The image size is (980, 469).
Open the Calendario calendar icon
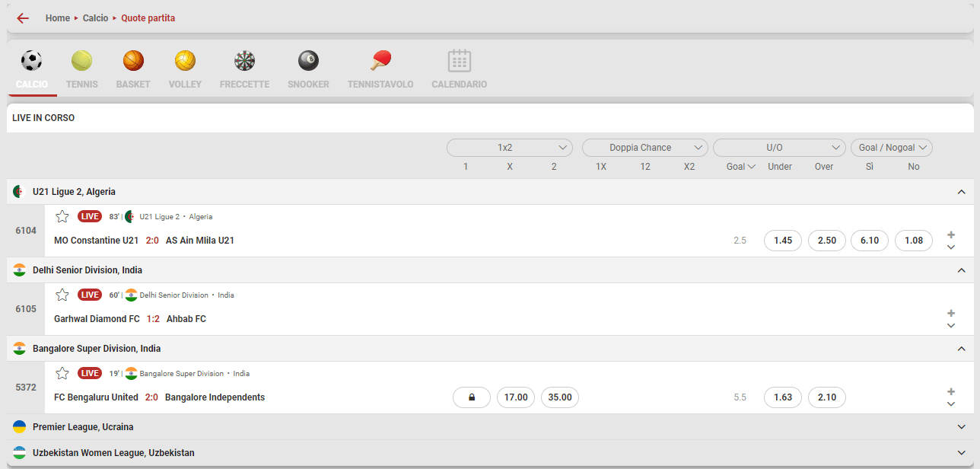[460, 61]
